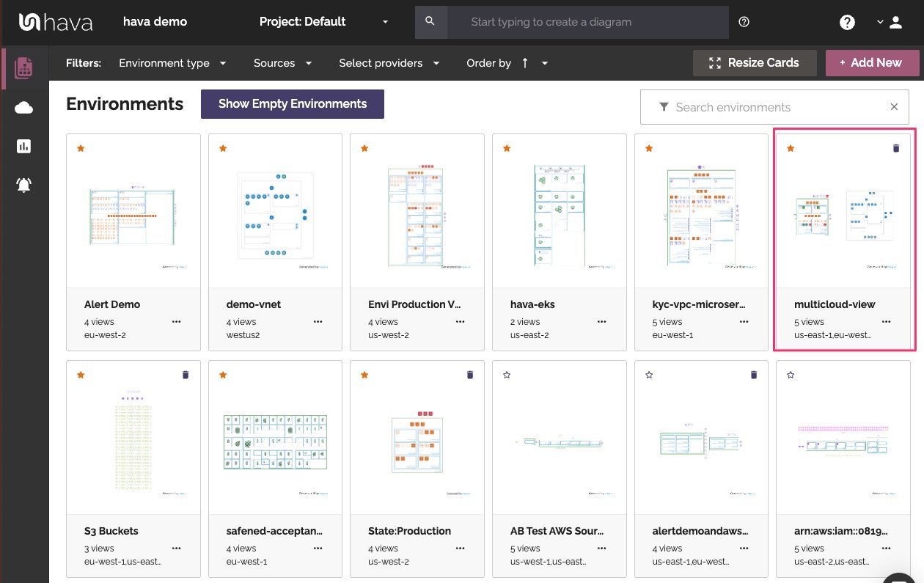
Task: Click the + Add New button
Action: pyautogui.click(x=872, y=63)
